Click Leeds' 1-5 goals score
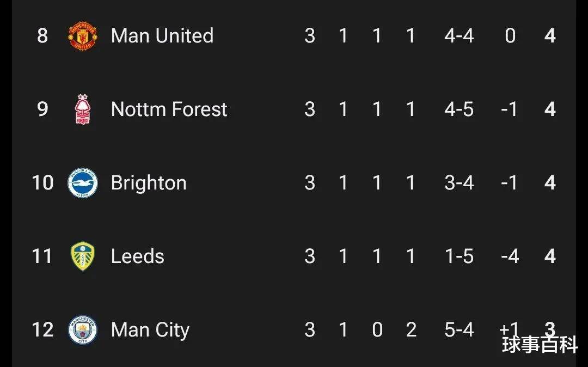The height and width of the screenshot is (367, 588). click(x=458, y=256)
